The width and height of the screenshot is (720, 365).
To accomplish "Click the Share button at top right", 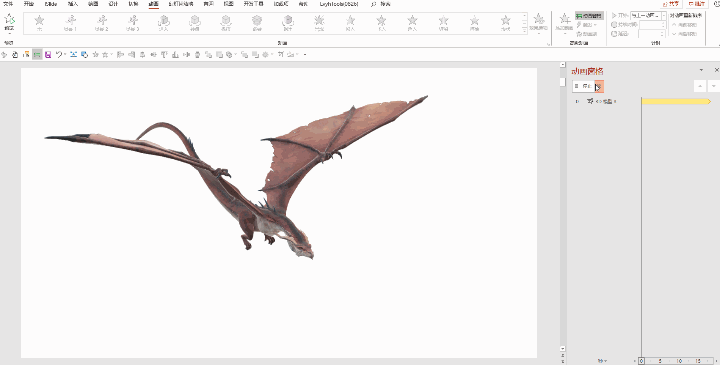I will click(x=672, y=4).
